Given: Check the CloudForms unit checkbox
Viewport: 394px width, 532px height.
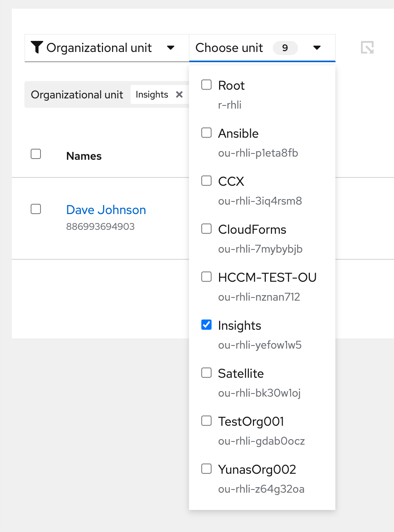Looking at the screenshot, I should (206, 229).
